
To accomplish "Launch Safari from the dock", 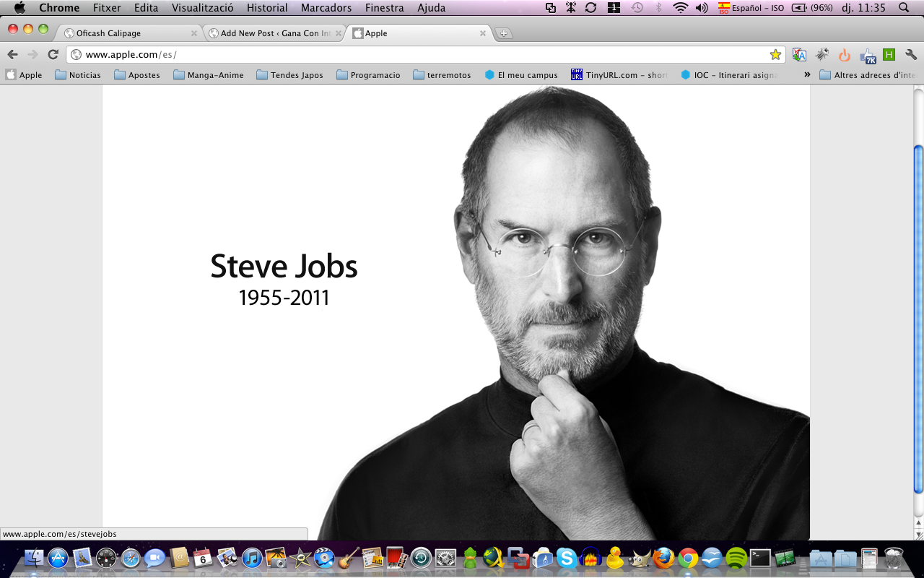I will [131, 558].
